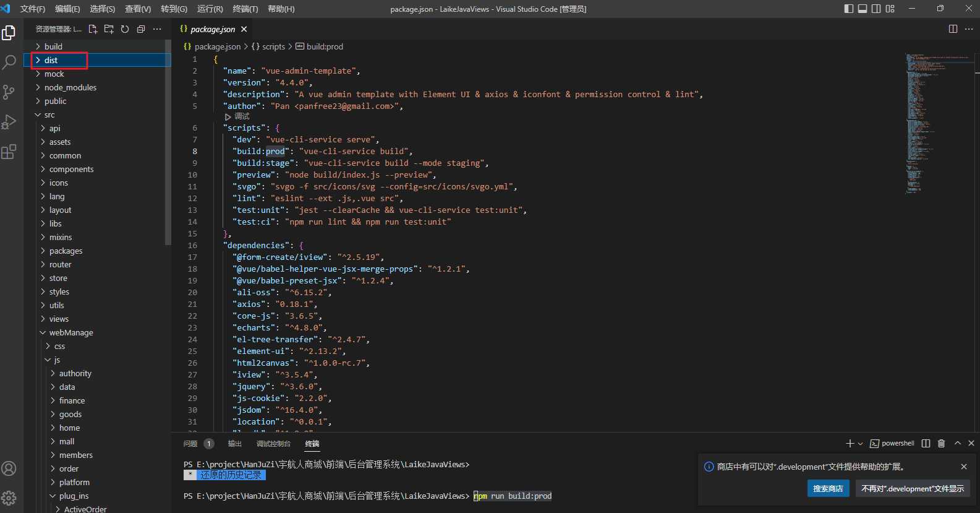The width and height of the screenshot is (980, 513).
Task: Open the Explorer view in activity bar
Action: click(9, 32)
